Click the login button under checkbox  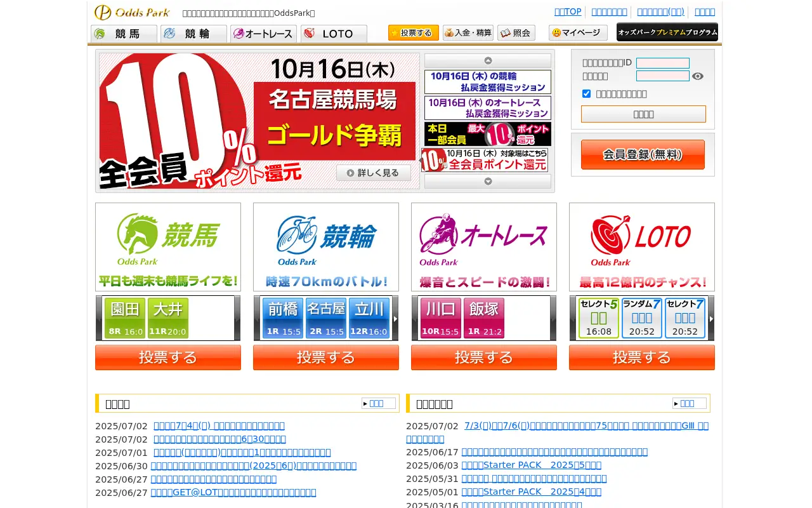point(643,114)
